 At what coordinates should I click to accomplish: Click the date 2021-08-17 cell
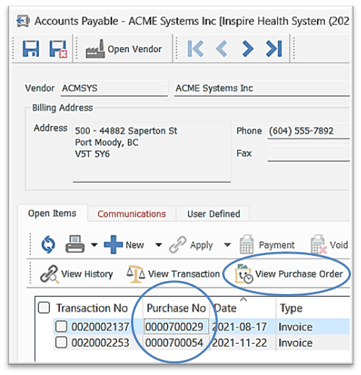(239, 327)
